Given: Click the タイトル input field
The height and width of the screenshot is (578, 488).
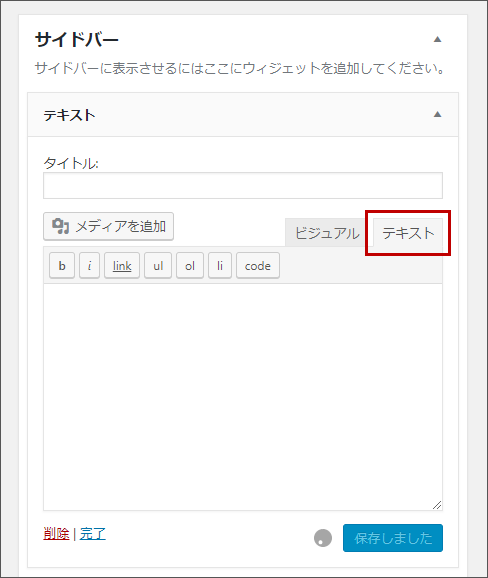Looking at the screenshot, I should click(243, 185).
